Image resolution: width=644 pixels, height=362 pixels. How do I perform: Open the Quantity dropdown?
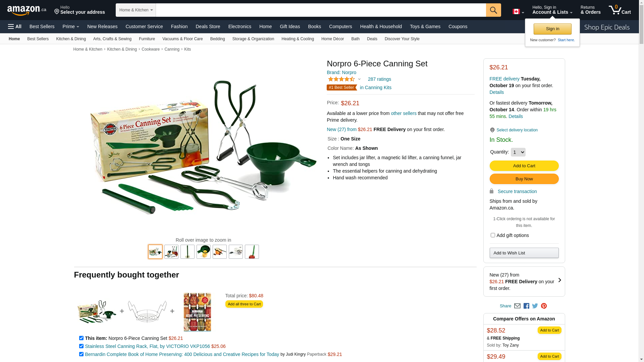(x=518, y=152)
